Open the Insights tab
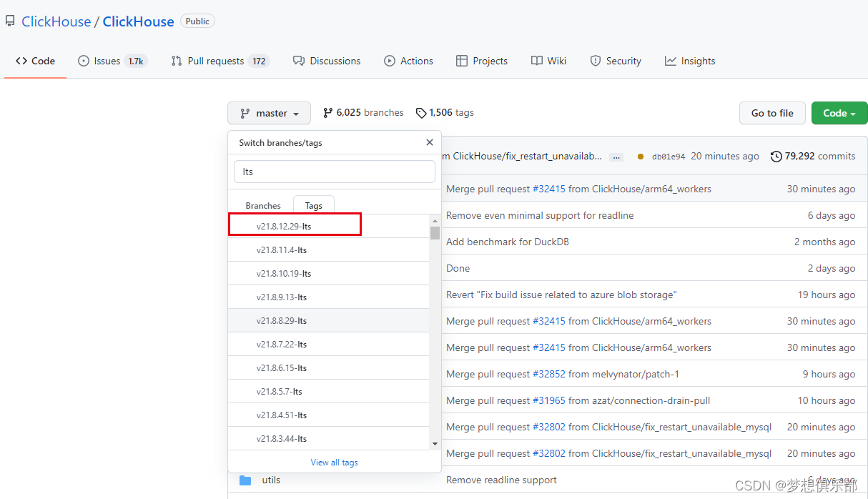Viewport: 868px width, 499px height. click(x=690, y=61)
